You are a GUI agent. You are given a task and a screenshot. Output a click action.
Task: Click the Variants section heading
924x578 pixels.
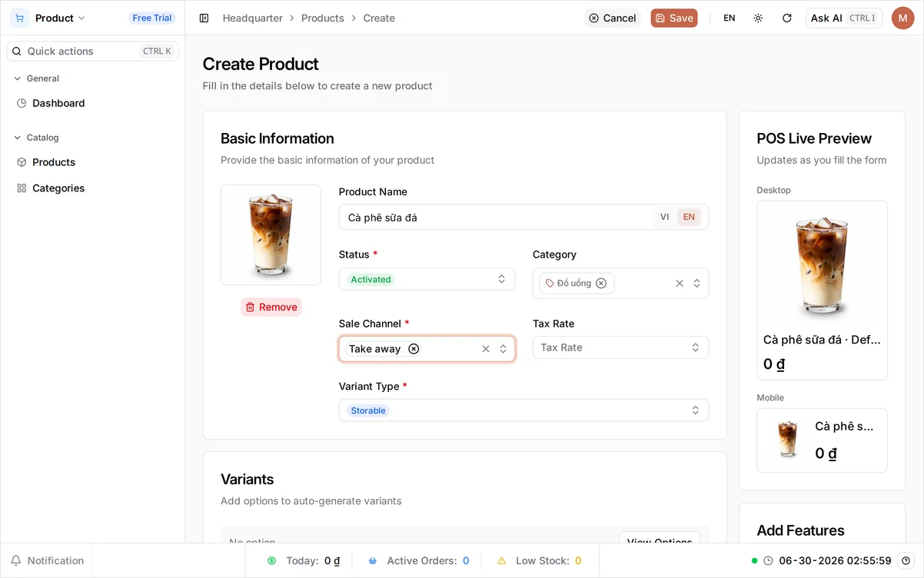[247, 479]
